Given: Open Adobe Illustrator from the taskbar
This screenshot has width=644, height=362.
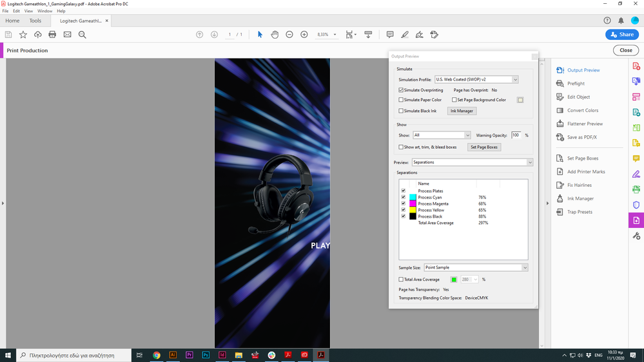Looking at the screenshot, I should pos(173,355).
